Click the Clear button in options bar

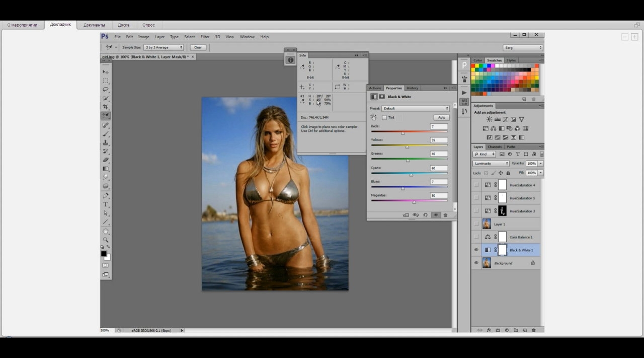pyautogui.click(x=198, y=47)
